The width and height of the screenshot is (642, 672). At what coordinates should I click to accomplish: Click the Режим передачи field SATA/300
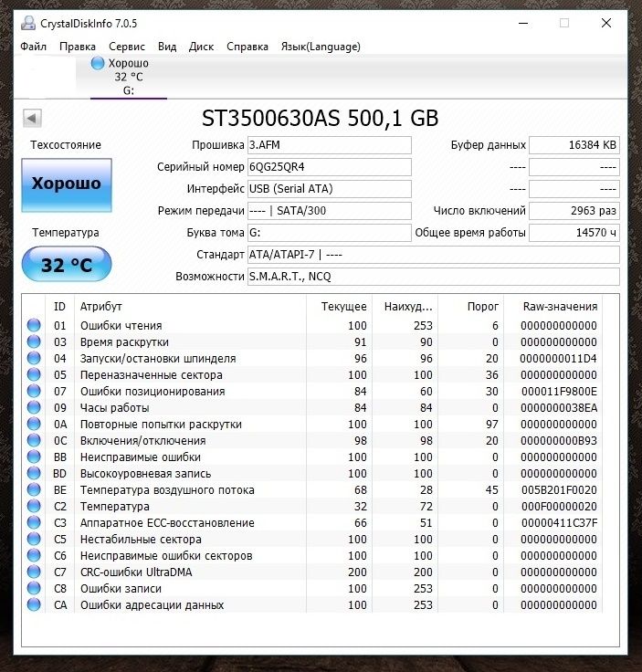(329, 211)
